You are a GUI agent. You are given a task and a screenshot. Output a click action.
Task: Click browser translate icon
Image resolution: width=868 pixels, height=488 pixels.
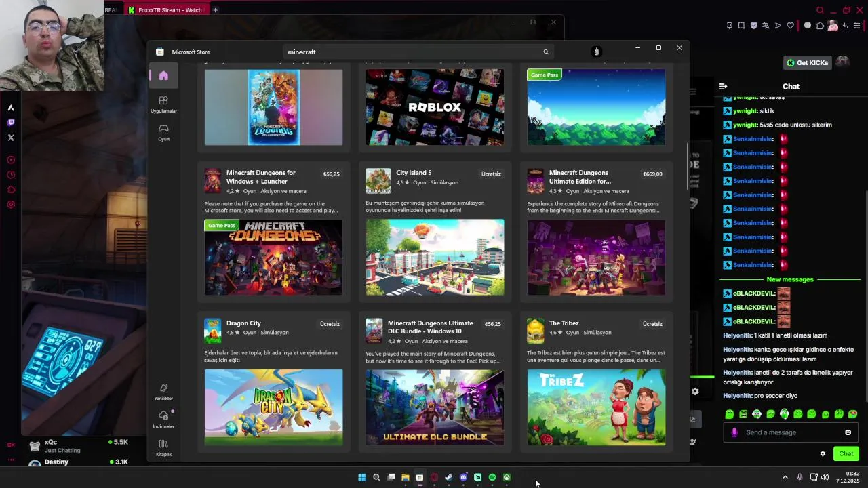tap(766, 26)
